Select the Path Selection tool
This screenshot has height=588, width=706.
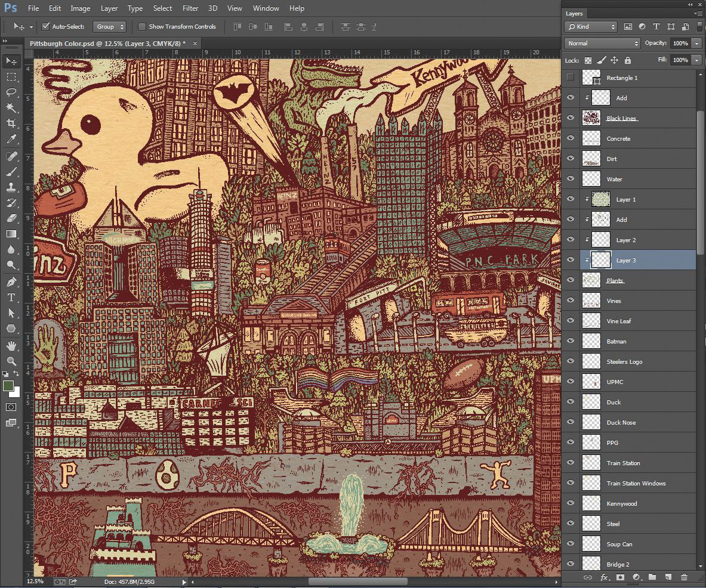coord(11,313)
